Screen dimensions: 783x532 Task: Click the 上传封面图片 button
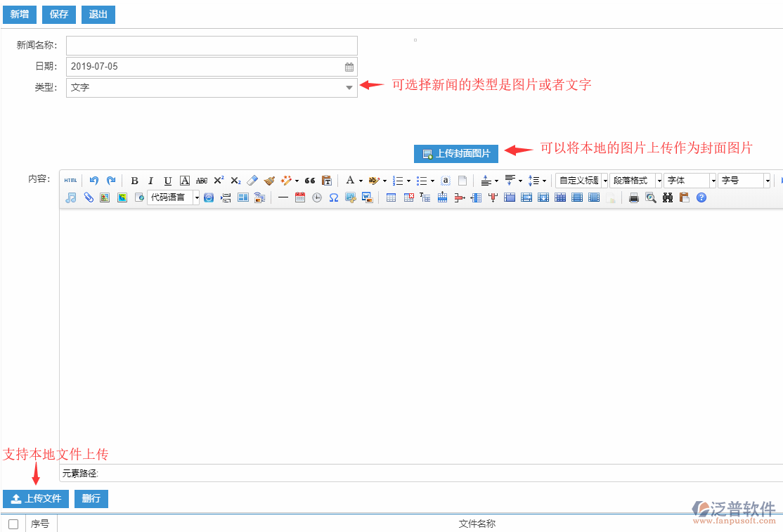[x=455, y=153]
